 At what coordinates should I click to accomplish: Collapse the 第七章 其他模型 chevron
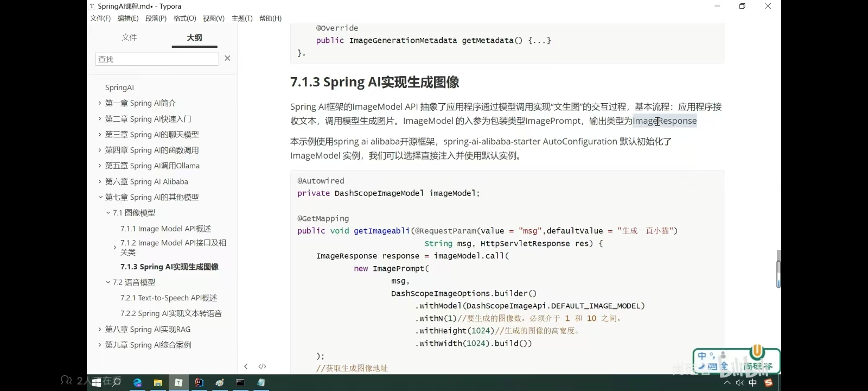coord(100,197)
